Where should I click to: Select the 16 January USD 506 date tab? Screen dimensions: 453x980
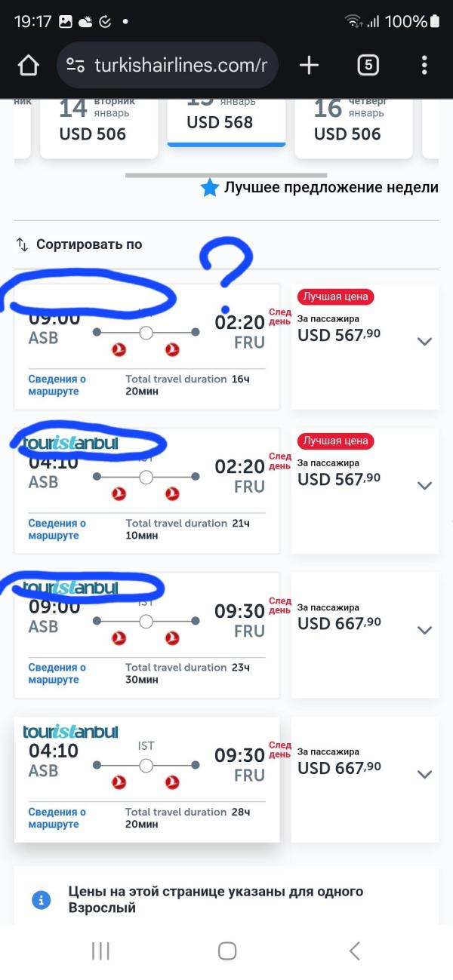353,127
